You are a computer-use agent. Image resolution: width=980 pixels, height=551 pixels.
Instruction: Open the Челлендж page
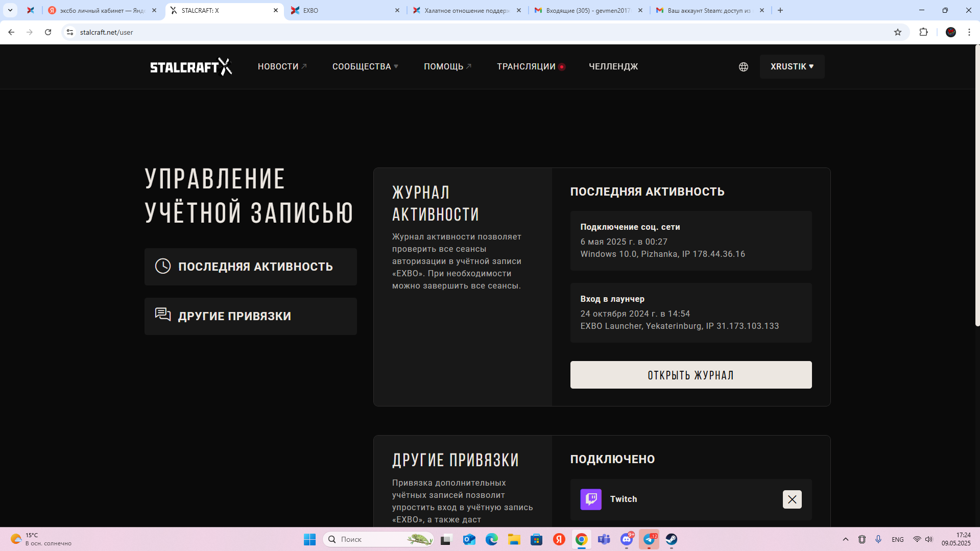[613, 66]
